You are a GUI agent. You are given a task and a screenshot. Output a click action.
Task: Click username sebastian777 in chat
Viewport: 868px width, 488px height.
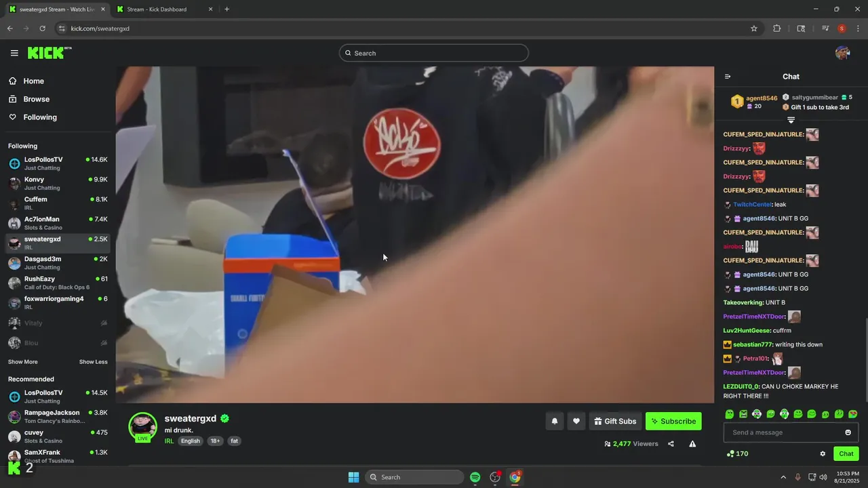(752, 344)
